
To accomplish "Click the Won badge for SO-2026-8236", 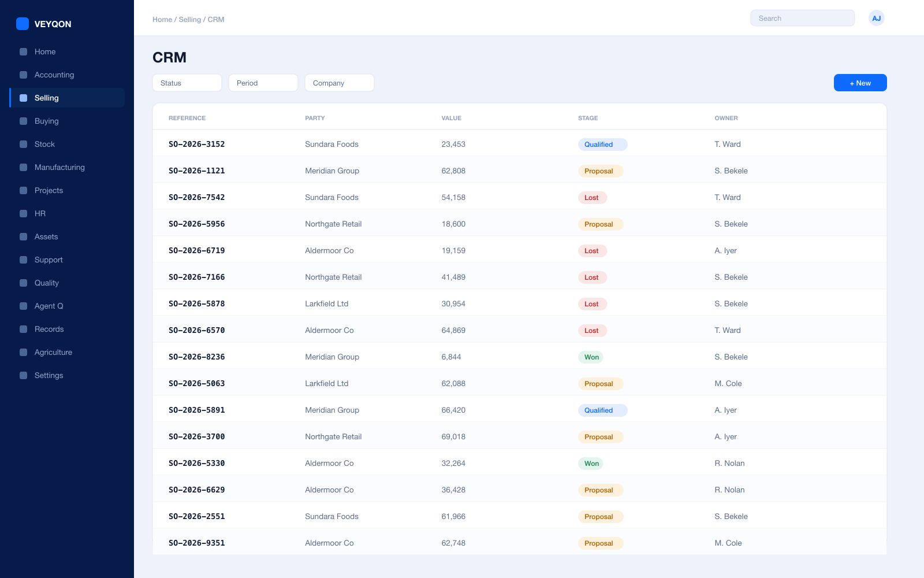I will pos(591,357).
